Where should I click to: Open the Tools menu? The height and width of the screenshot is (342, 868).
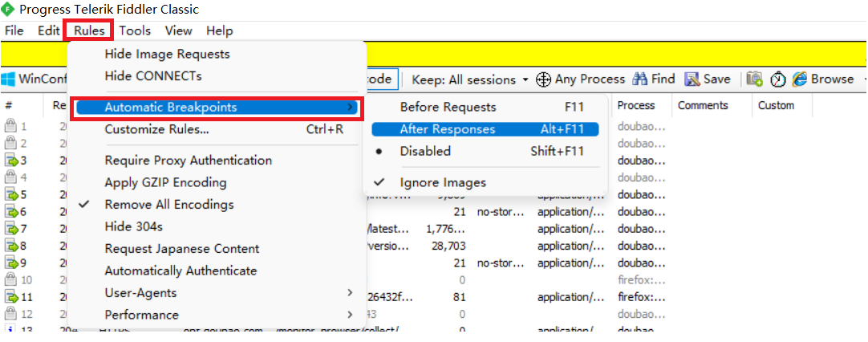[x=135, y=31]
